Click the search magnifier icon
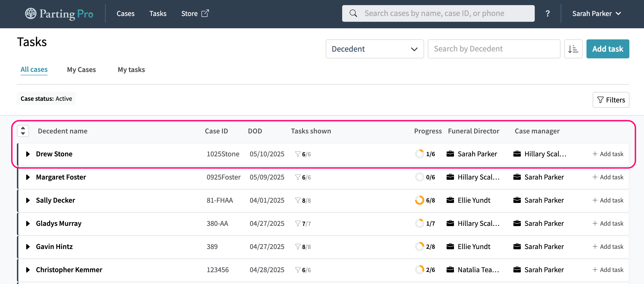 tap(353, 13)
